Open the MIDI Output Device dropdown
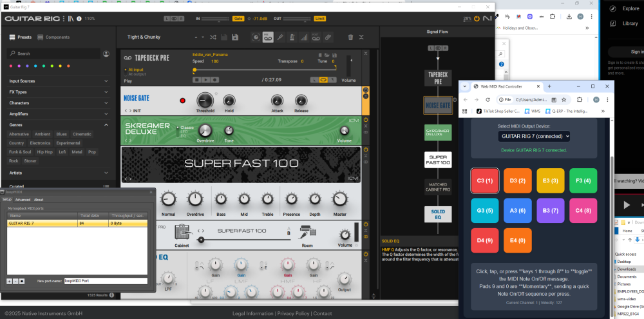644x319 pixels. (534, 136)
